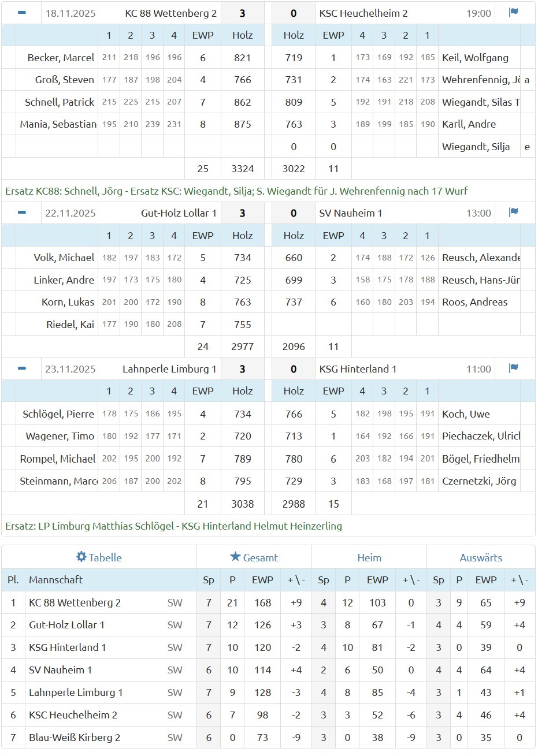Viewport: 538px width, 756px height.
Task: Click the Pl. column header in standings
Action: coord(13,580)
